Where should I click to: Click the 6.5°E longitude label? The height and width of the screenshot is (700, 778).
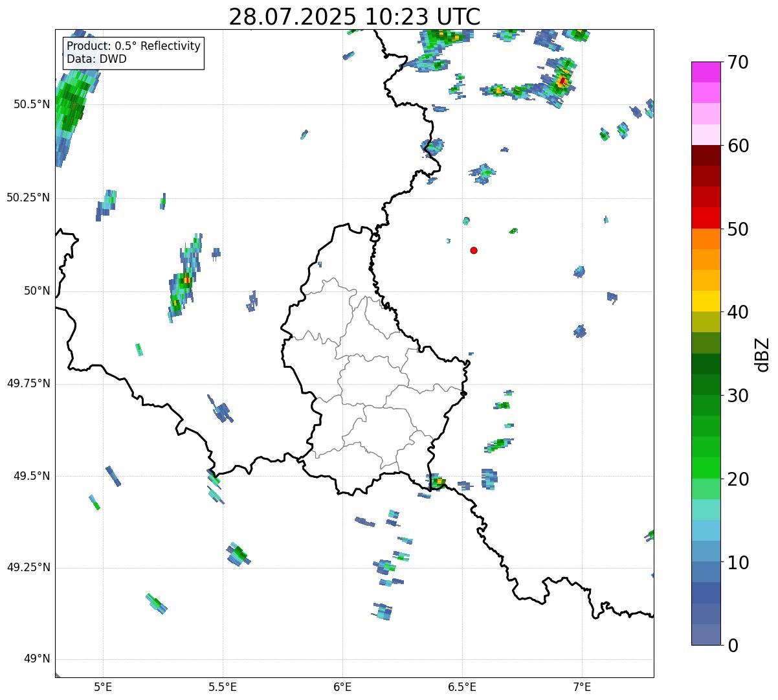[462, 686]
